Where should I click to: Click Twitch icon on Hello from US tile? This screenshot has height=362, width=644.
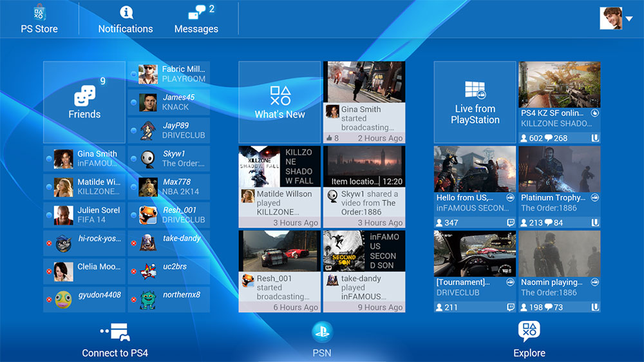tap(510, 223)
